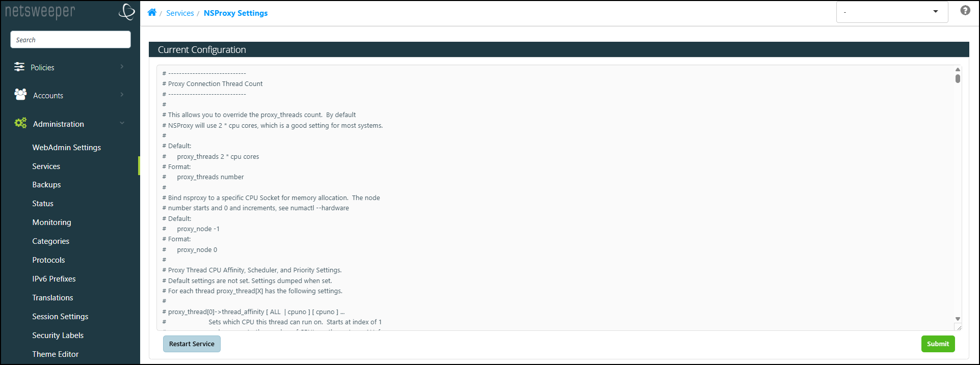Click the Current Configuration header
980x365 pixels.
559,49
